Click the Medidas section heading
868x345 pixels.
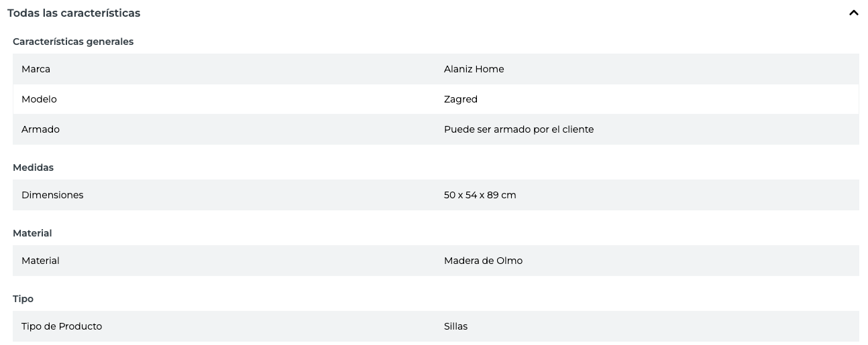point(33,167)
